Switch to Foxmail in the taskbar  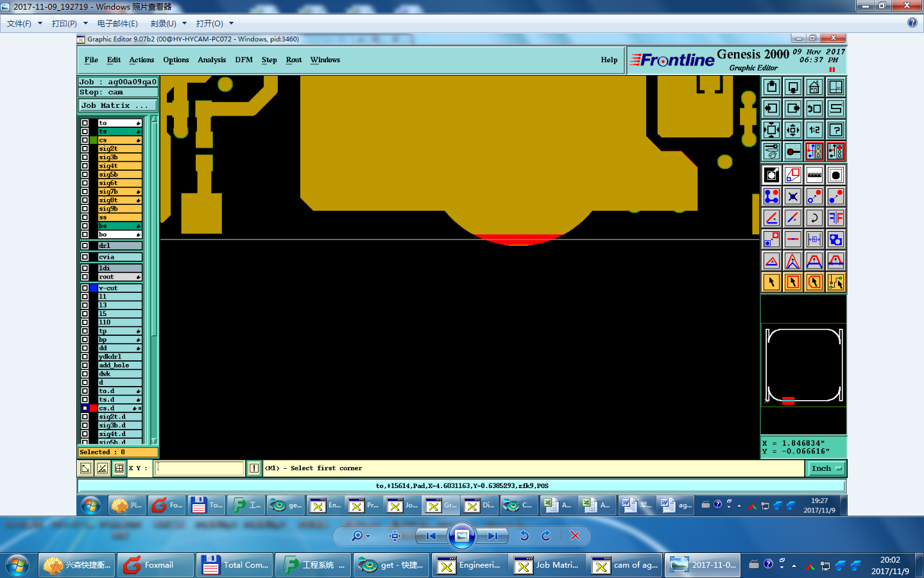tap(155, 565)
